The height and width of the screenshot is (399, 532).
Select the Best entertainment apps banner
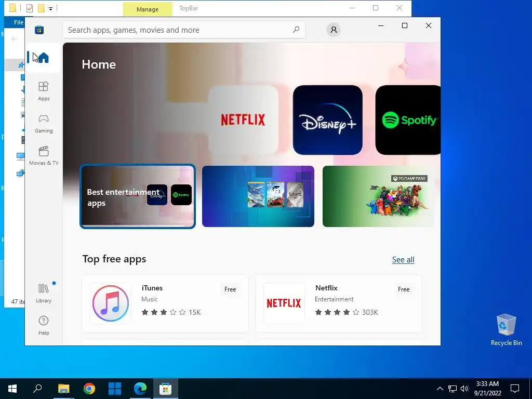[137, 196]
